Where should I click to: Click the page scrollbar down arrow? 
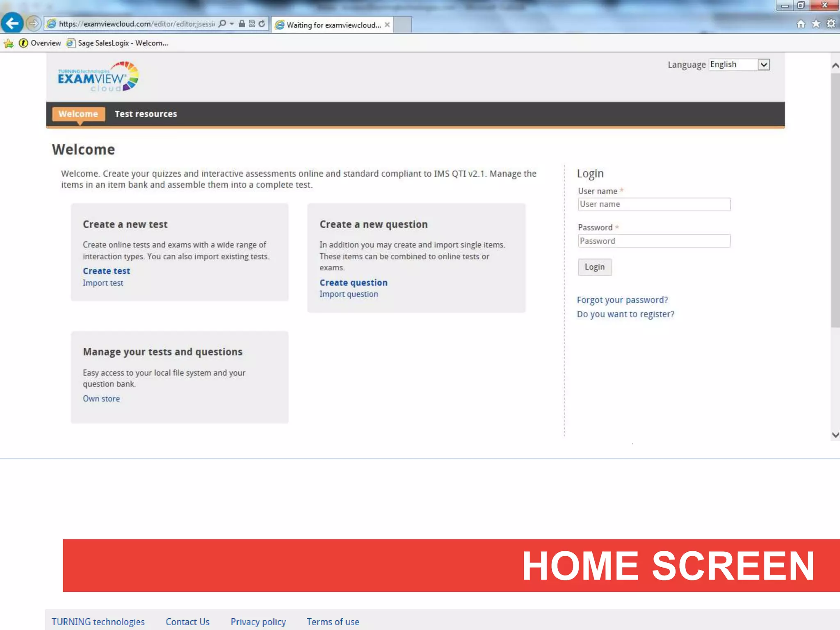(835, 435)
